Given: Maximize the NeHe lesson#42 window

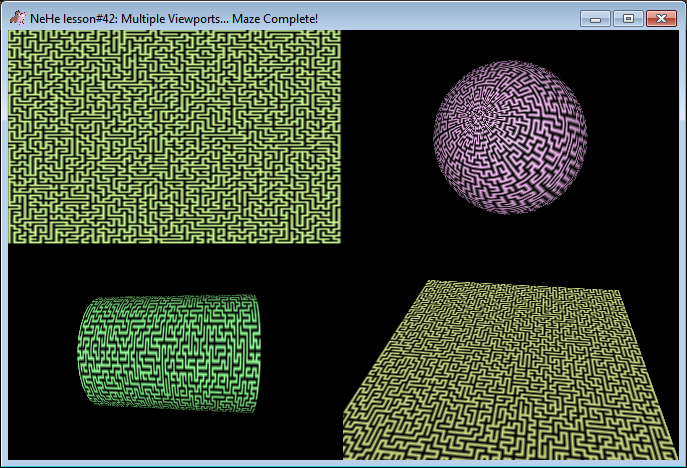Looking at the screenshot, I should [x=628, y=18].
